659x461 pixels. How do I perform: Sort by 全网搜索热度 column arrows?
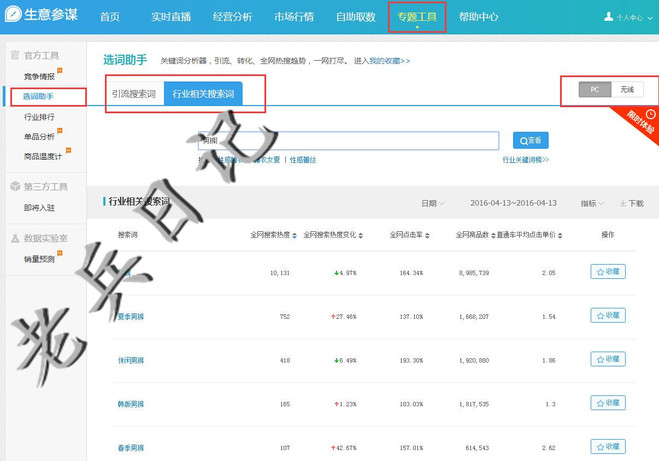[295, 235]
